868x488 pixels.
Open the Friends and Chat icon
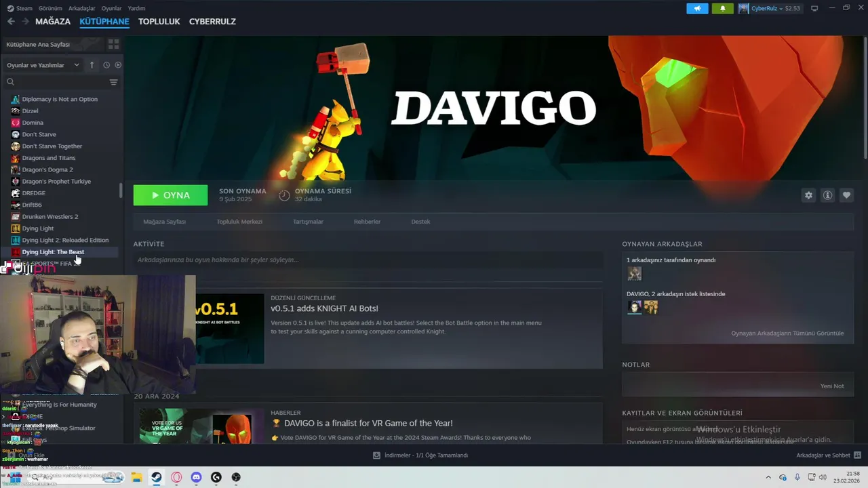click(857, 455)
